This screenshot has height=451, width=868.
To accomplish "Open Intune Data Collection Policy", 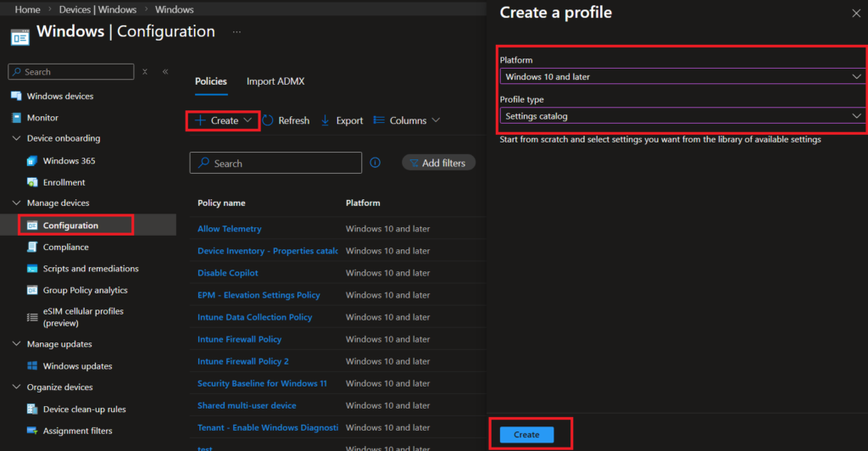I will coord(254,317).
